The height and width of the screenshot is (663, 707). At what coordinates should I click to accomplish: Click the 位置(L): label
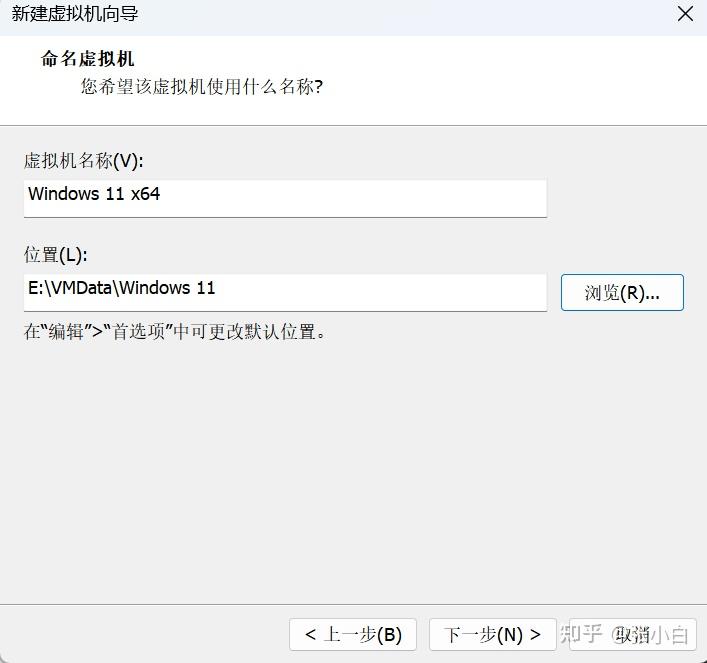(x=56, y=255)
